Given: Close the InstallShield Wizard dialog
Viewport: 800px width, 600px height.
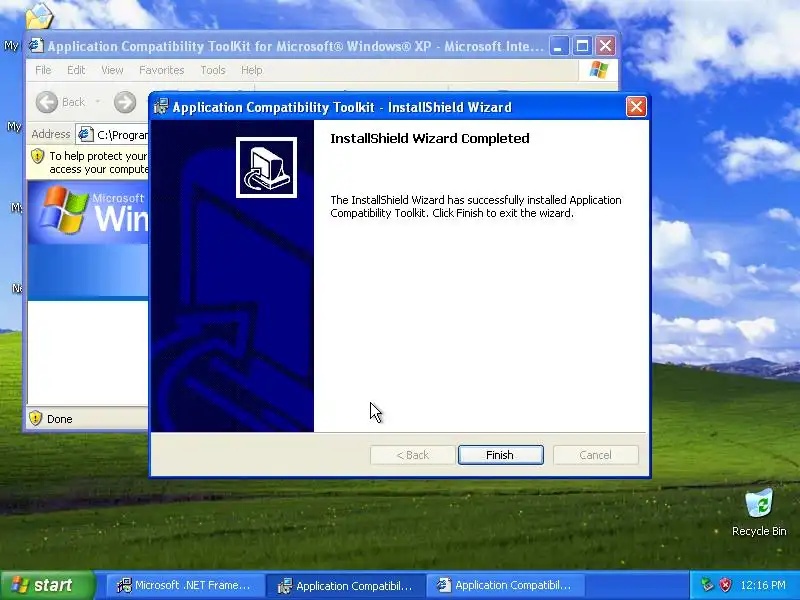Looking at the screenshot, I should coord(636,107).
